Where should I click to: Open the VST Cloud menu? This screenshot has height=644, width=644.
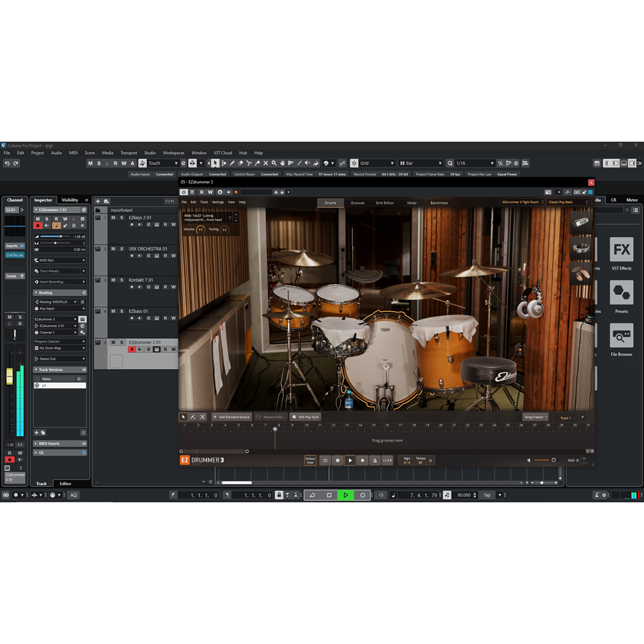click(x=223, y=153)
